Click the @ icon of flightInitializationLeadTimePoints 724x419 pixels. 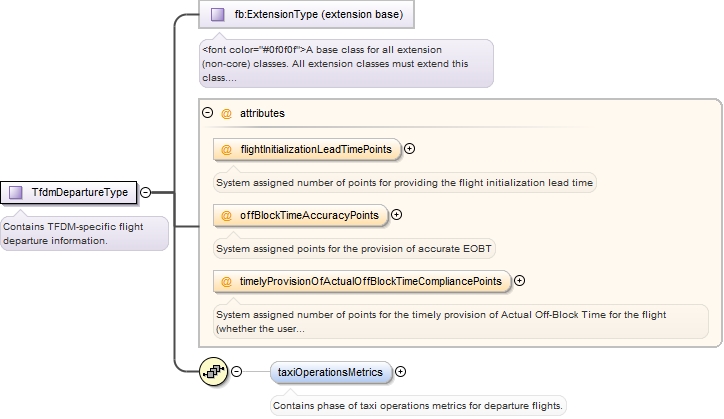coord(226,149)
